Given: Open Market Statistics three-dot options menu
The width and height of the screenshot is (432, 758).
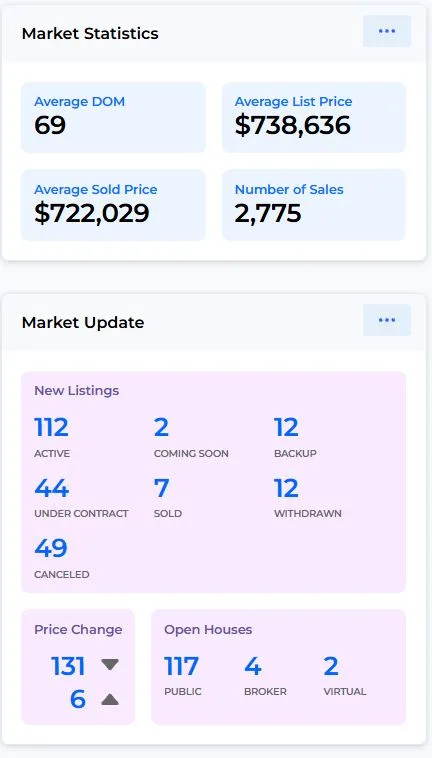Looking at the screenshot, I should (x=387, y=31).
